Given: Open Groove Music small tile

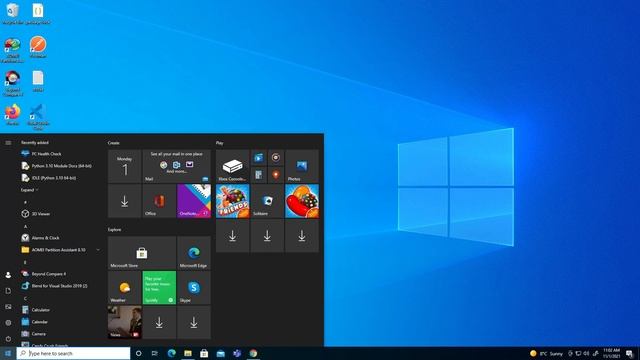Looking at the screenshot, I should (276, 158).
